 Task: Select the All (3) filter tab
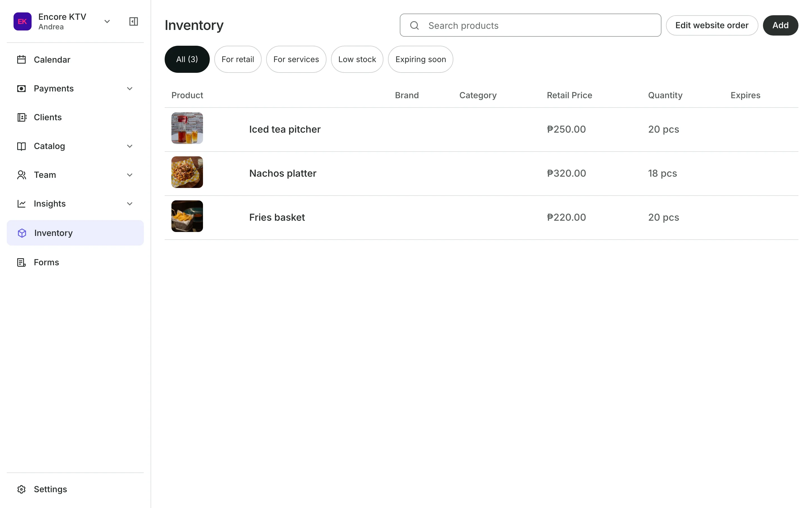tap(187, 59)
